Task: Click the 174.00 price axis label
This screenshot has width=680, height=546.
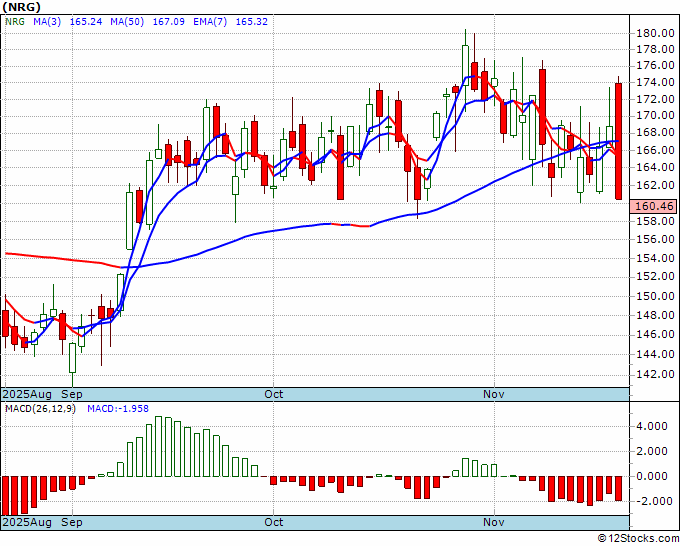Action: [655, 82]
